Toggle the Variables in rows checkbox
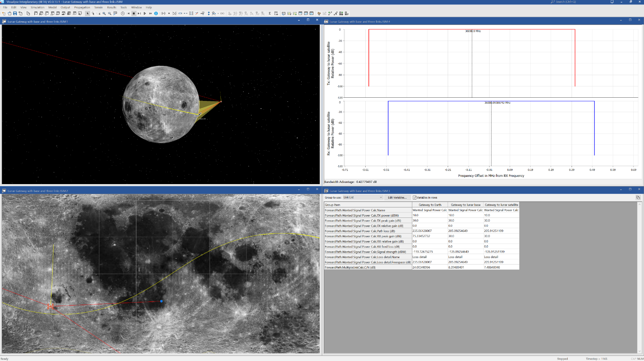Image resolution: width=644 pixels, height=361 pixels. click(x=414, y=197)
